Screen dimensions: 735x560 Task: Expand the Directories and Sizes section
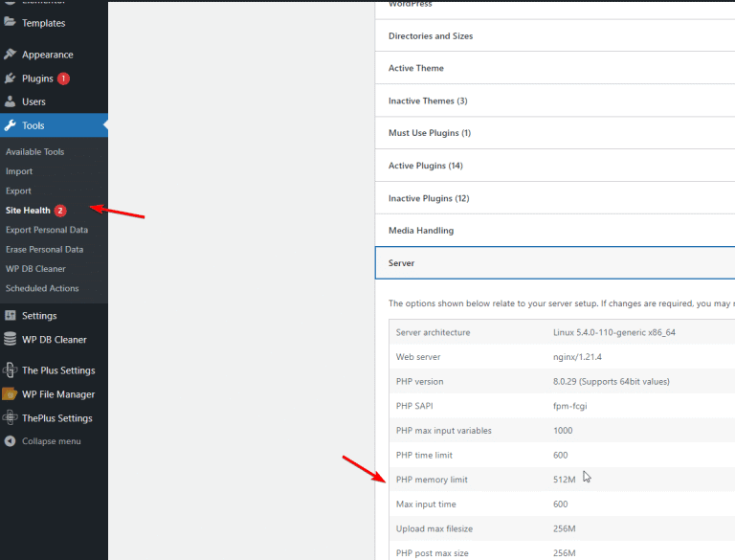pyautogui.click(x=431, y=36)
